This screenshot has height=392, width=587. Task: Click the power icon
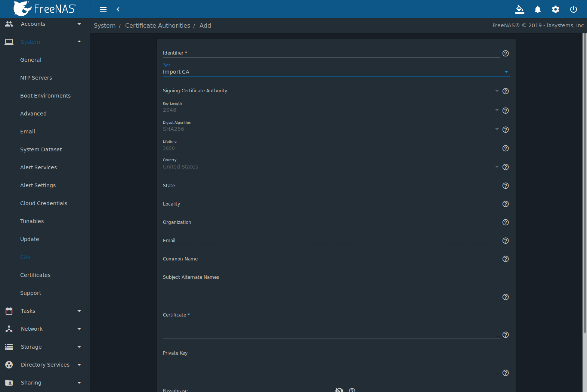[x=574, y=9]
